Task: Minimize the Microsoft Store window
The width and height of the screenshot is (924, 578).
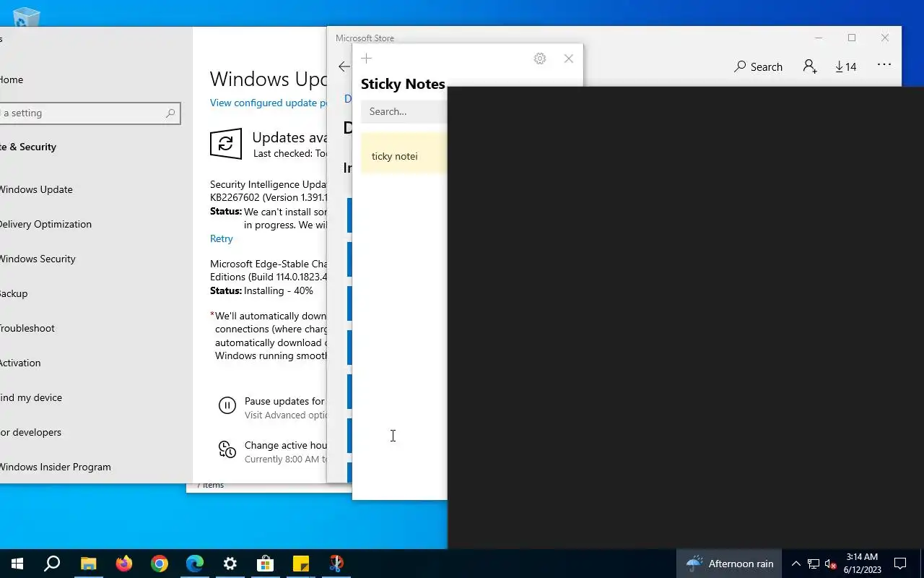Action: (819, 38)
